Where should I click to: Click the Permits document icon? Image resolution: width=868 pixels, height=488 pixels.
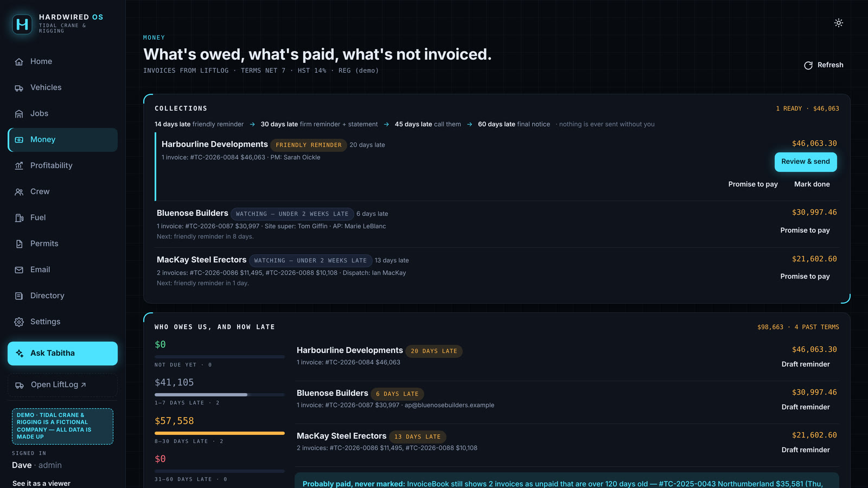[19, 244]
